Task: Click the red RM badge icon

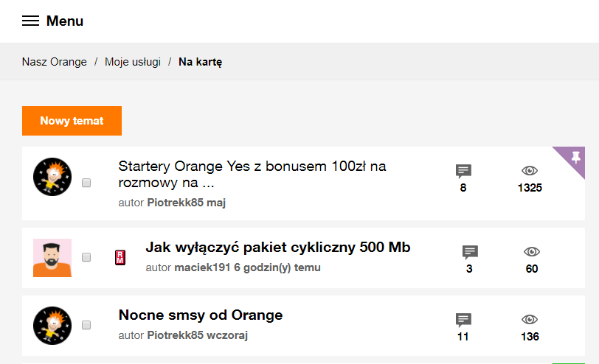Action: [x=120, y=257]
